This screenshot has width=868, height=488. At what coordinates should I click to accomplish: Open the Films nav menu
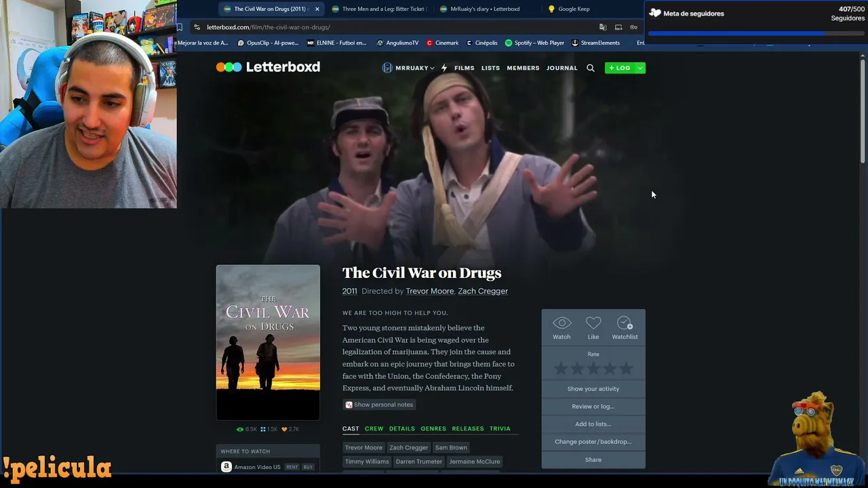(465, 68)
